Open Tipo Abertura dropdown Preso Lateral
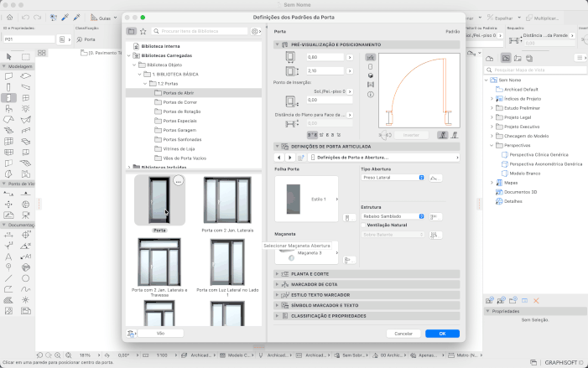The width and height of the screenshot is (588, 368). tap(393, 178)
